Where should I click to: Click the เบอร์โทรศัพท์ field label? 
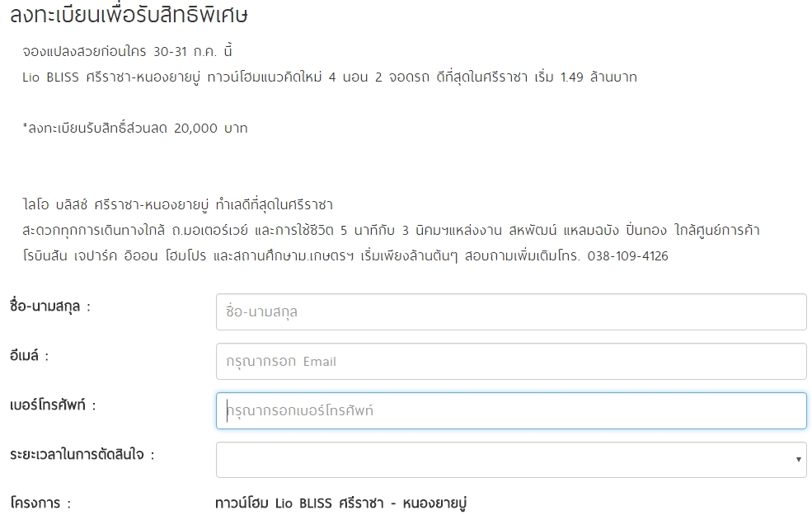[54, 405]
